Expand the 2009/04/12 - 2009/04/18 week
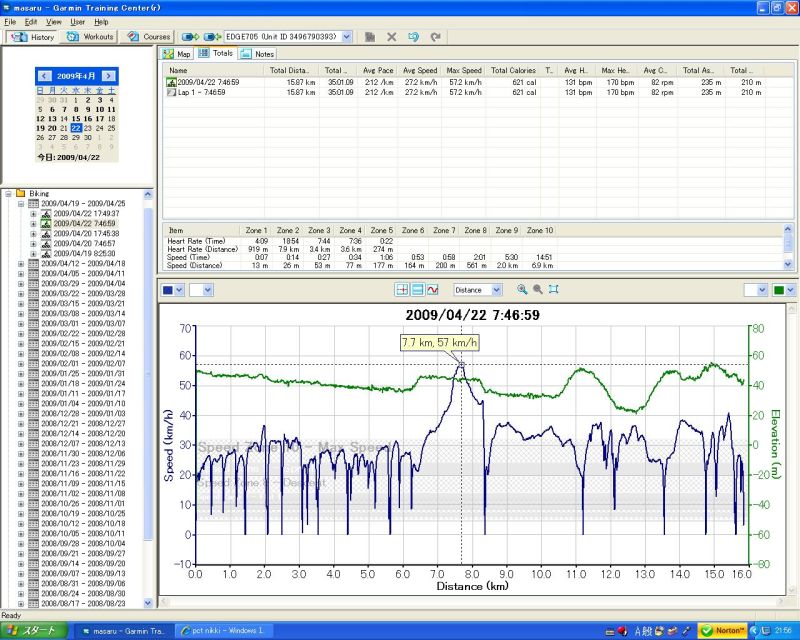Image resolution: width=800 pixels, height=640 pixels. point(21,264)
